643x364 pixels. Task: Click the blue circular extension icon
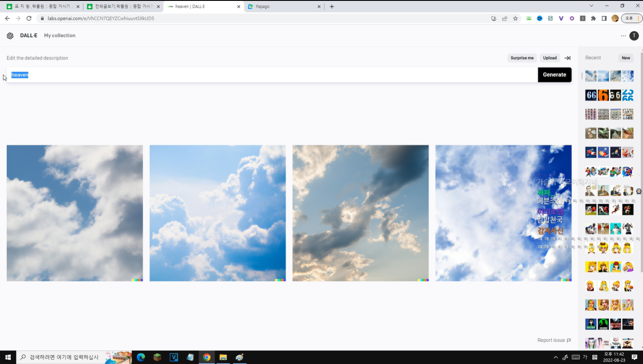click(539, 19)
